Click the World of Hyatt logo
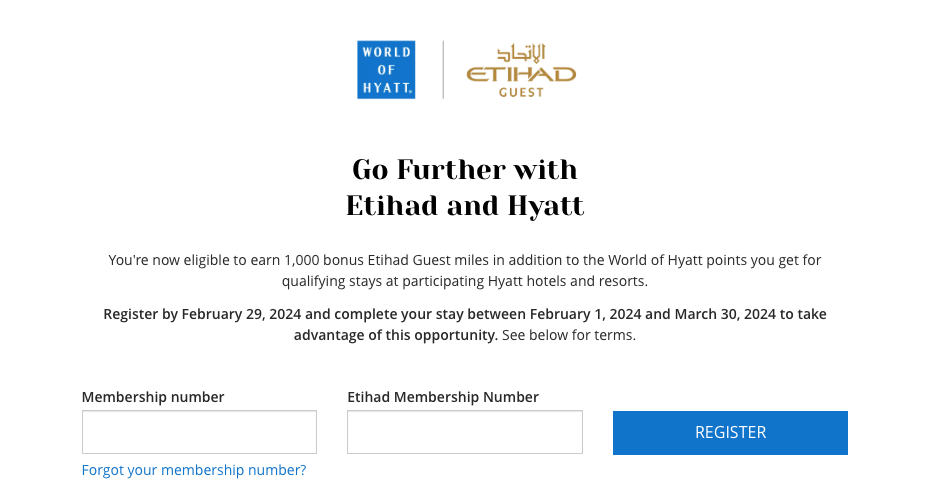This screenshot has width=940, height=504. coord(386,70)
